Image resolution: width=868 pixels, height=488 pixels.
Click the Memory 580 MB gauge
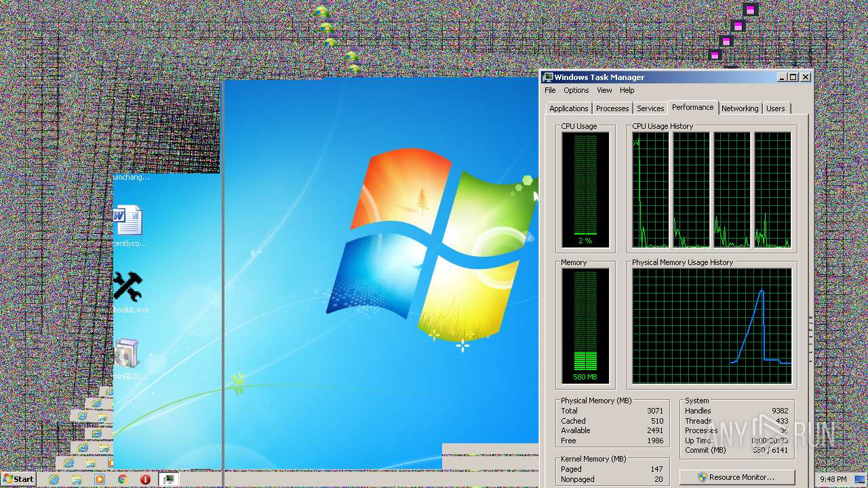[585, 326]
